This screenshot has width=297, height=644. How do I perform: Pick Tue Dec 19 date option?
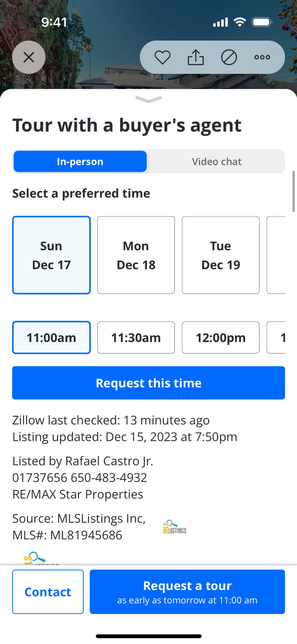point(220,255)
